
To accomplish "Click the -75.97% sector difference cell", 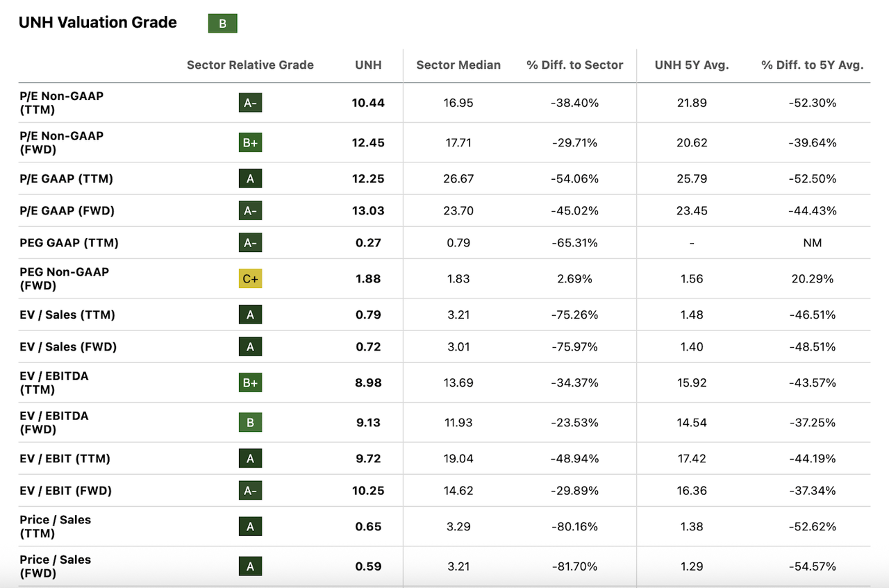I will click(575, 347).
